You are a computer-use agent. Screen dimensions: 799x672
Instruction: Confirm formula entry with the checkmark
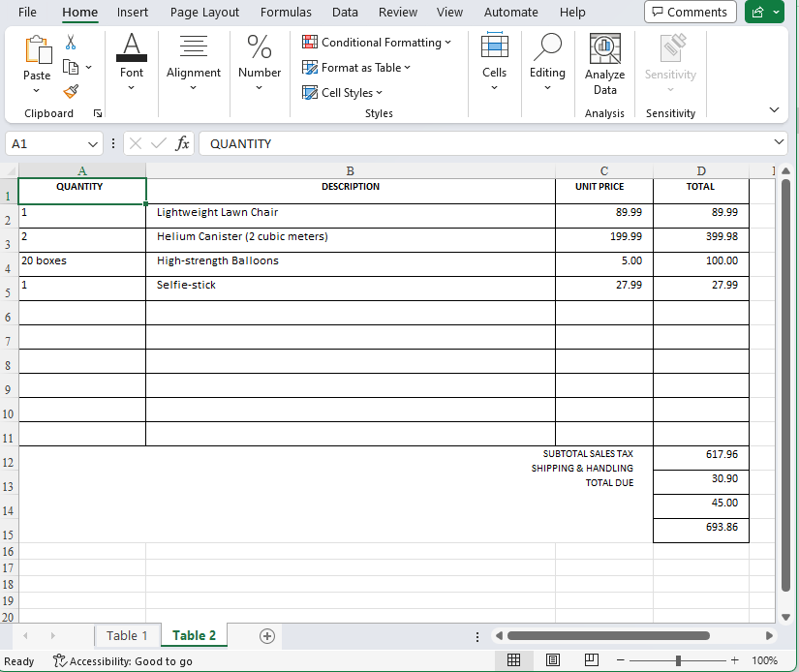click(x=157, y=142)
